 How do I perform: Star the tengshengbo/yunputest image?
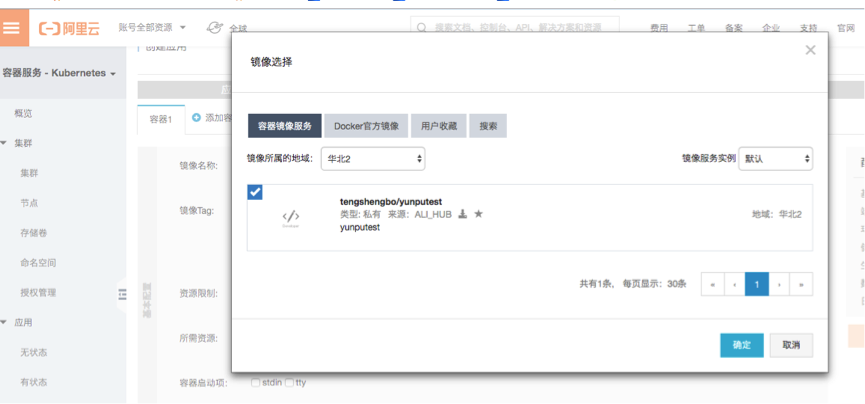click(x=478, y=214)
